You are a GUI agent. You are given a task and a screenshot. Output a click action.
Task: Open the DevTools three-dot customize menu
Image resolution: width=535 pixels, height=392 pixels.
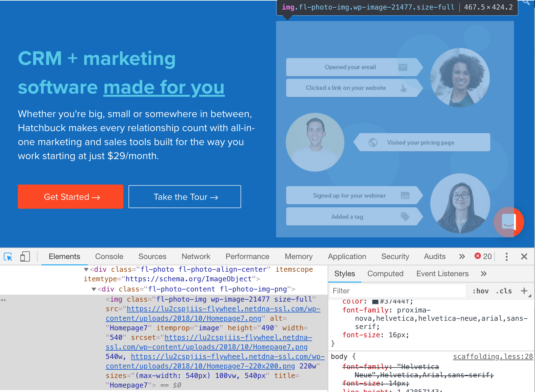(506, 257)
